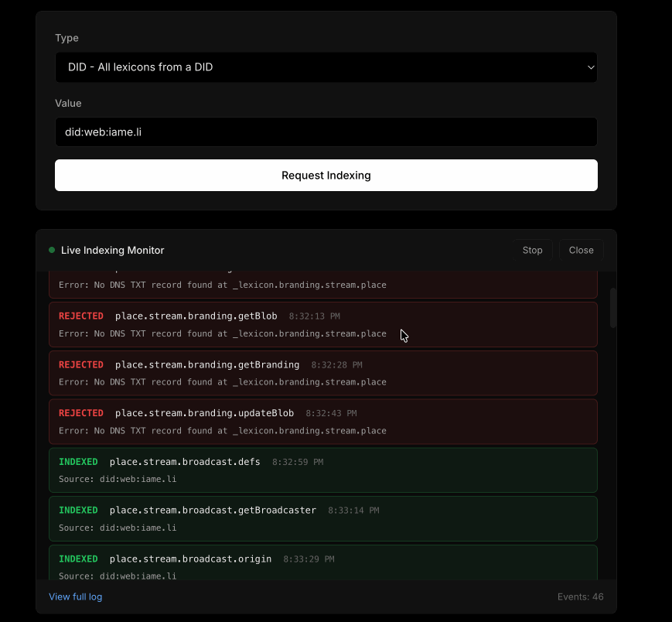The height and width of the screenshot is (622, 672).
Task: Select the indexed broadcast.defs entry
Action: tap(322, 470)
